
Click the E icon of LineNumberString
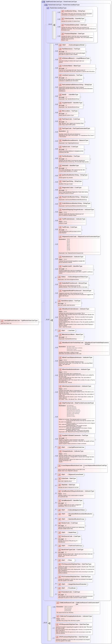tap(63, 11)
